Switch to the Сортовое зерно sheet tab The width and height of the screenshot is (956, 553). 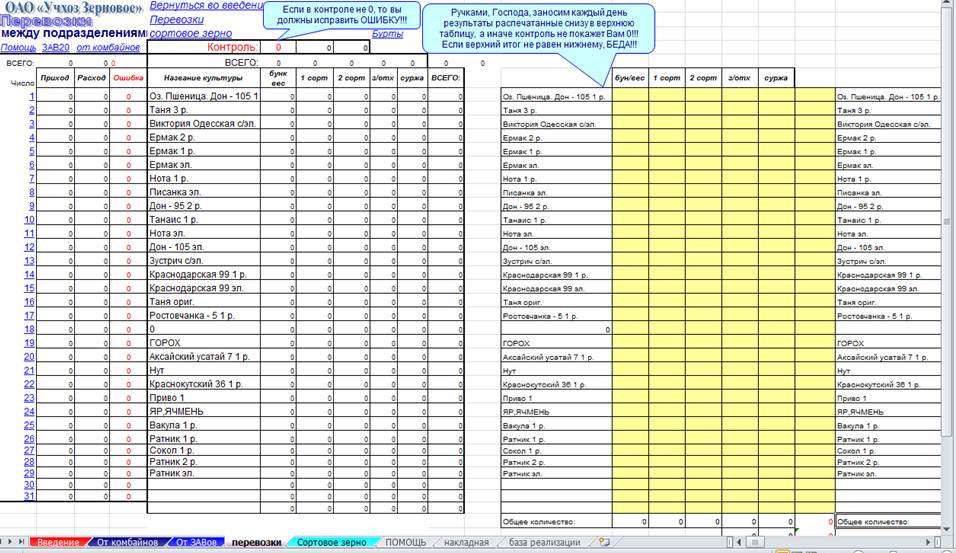pos(332,542)
